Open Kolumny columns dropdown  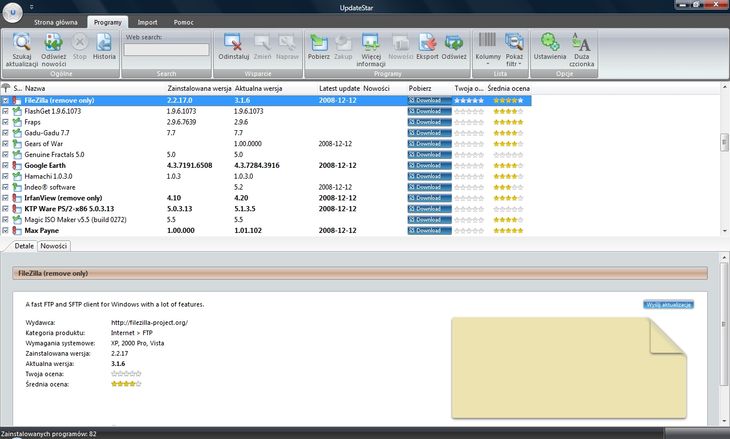coord(488,49)
